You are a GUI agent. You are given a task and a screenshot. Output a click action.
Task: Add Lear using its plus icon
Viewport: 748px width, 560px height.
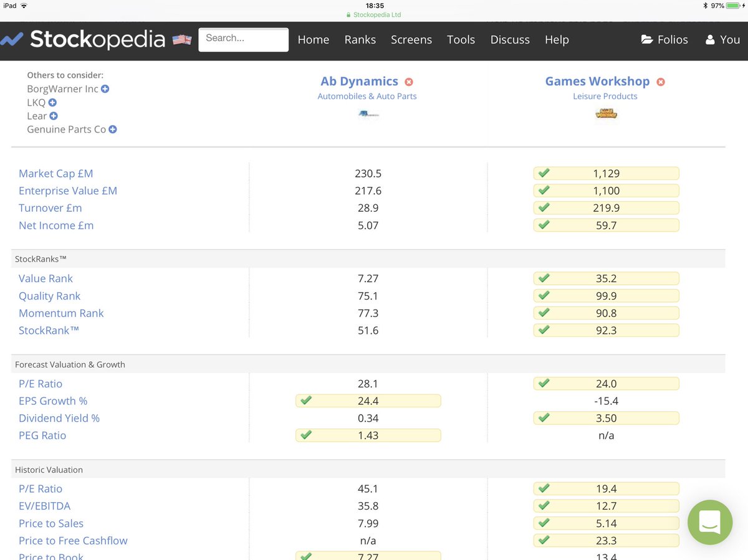tap(54, 116)
